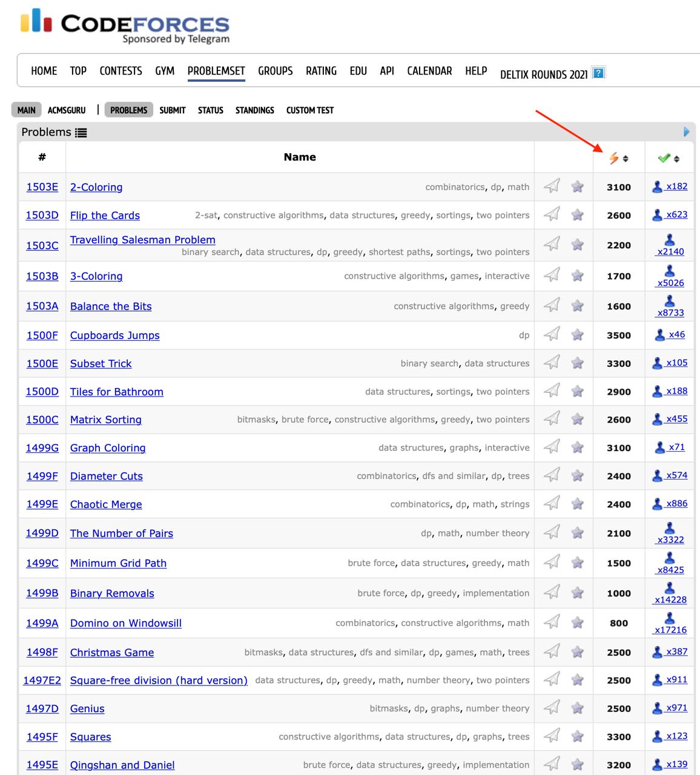Click submit icon for Genius problem
The image size is (700, 775).
click(552, 707)
